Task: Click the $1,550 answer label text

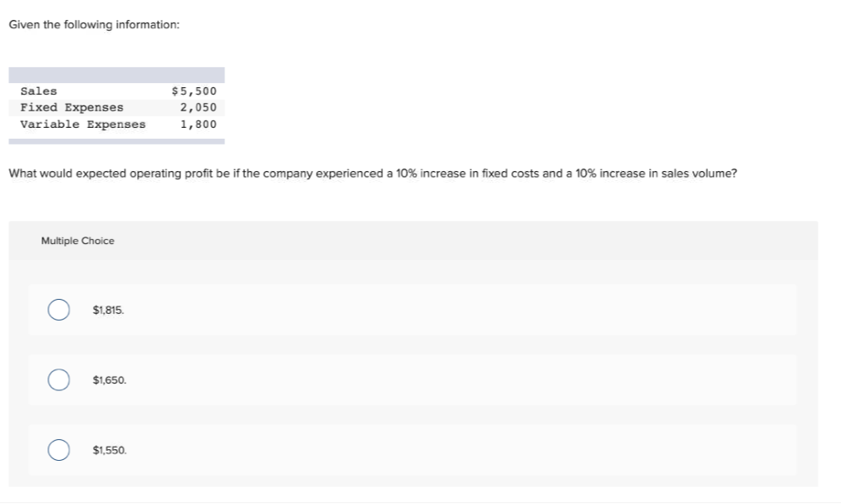Action: tap(110, 450)
